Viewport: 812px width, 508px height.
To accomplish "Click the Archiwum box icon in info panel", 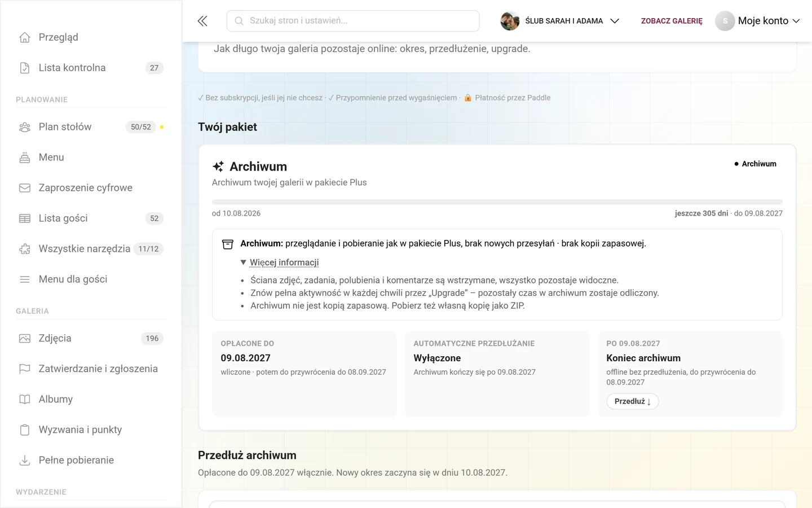I will coord(228,244).
